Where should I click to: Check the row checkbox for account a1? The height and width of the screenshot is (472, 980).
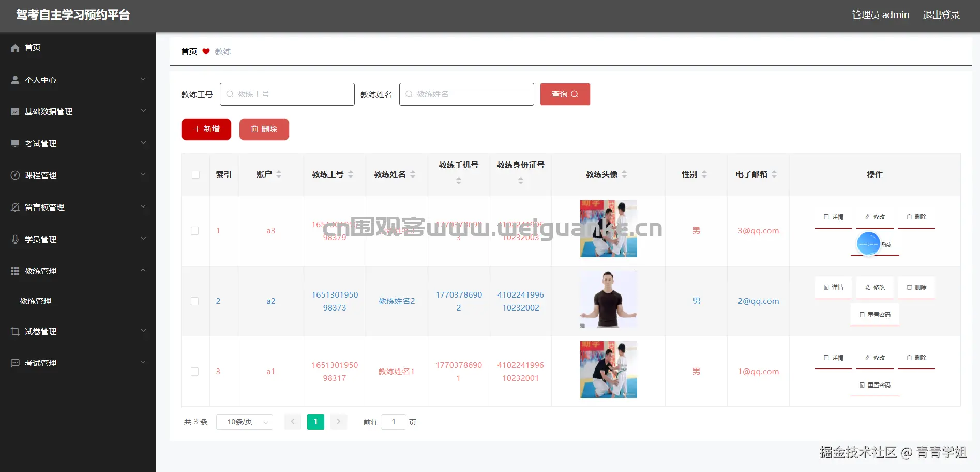(195, 372)
